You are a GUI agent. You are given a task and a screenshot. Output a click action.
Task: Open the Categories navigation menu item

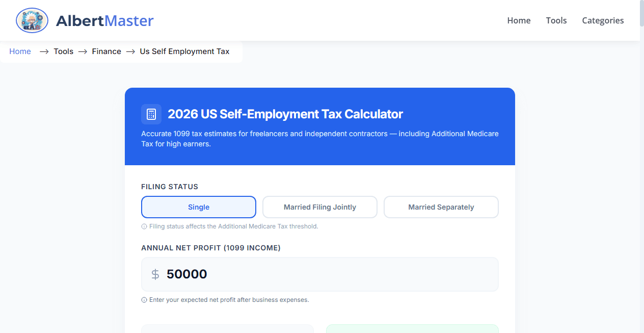[603, 20]
